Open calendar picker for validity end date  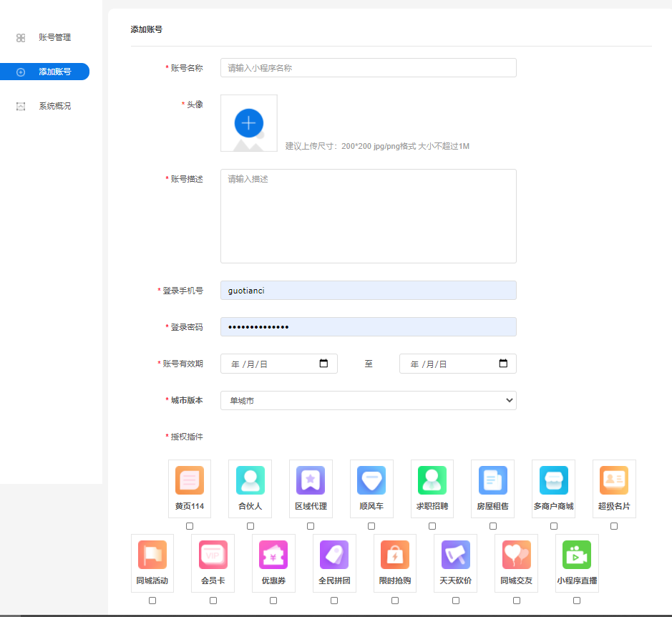coord(503,364)
